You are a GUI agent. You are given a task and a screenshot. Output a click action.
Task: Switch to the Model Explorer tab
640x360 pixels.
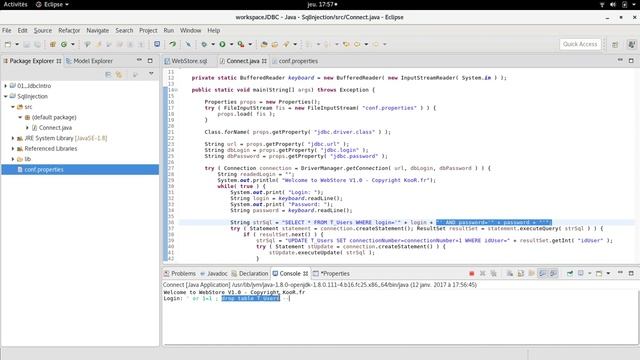89,61
